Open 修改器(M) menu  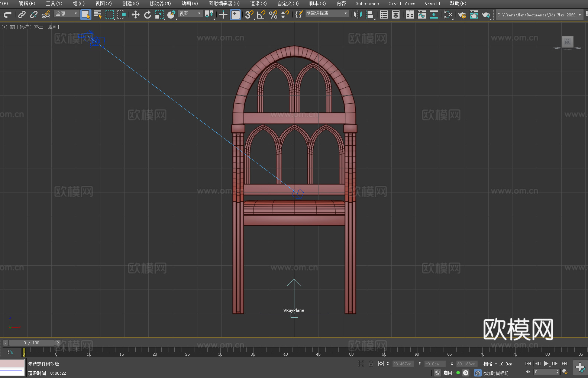pos(160,3)
